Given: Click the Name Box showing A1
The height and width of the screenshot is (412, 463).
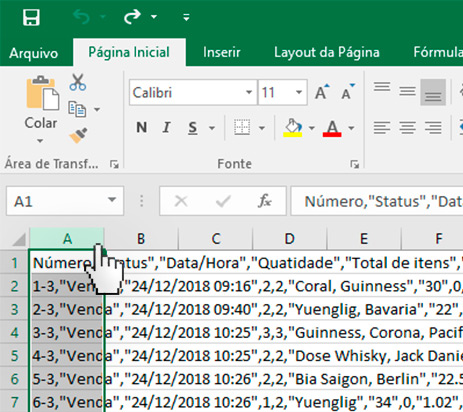Looking at the screenshot, I should [x=65, y=201].
